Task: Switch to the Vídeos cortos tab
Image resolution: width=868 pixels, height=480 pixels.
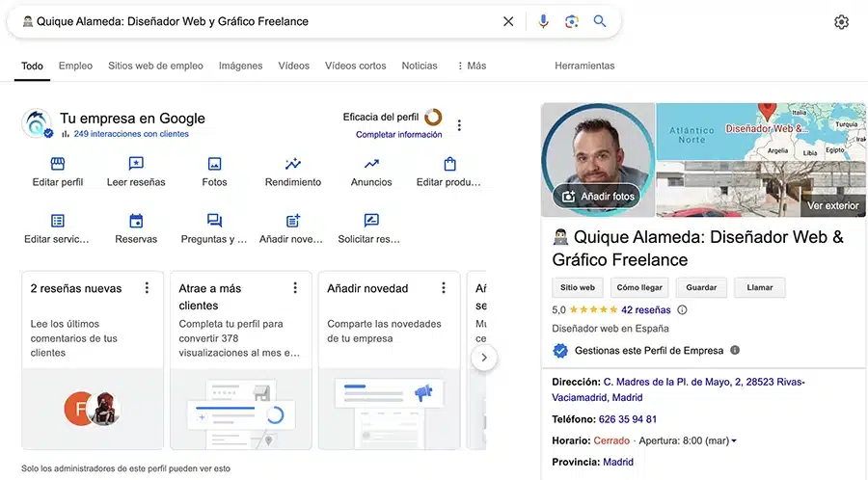Action: [355, 66]
